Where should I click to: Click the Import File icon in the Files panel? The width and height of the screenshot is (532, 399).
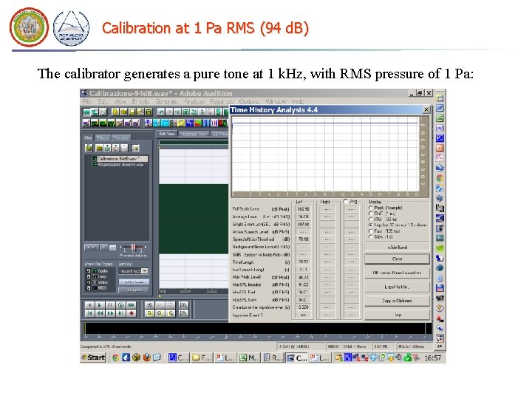(x=89, y=148)
